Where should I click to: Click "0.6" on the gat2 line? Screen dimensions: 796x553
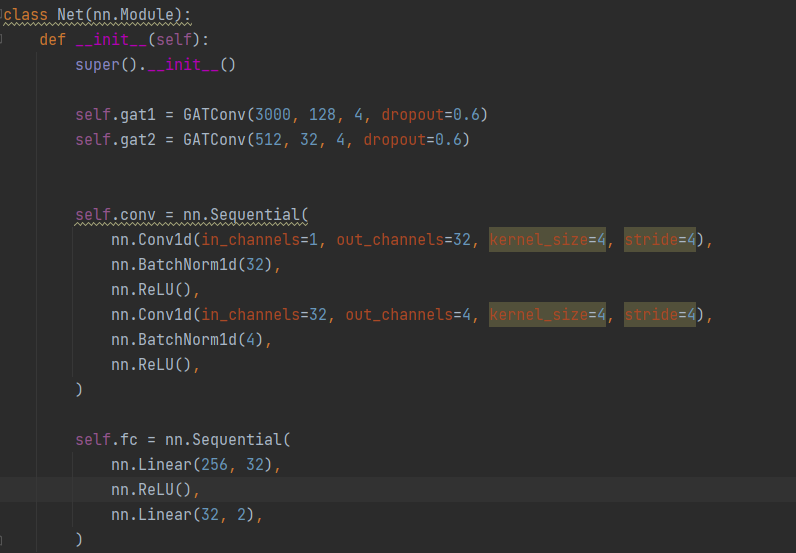click(448, 140)
